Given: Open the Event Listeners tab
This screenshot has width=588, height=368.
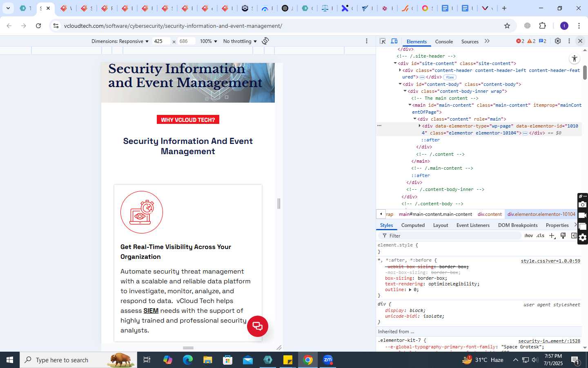Looking at the screenshot, I should pyautogui.click(x=473, y=225).
